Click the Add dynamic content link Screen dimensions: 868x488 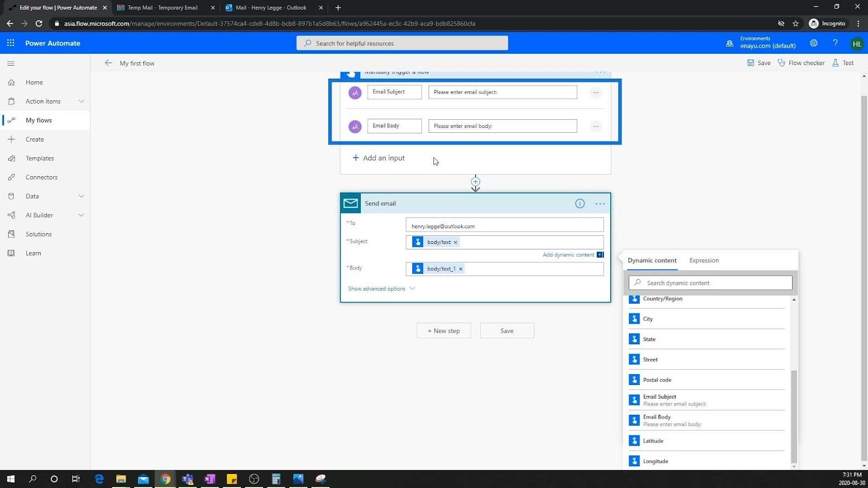tap(569, 255)
